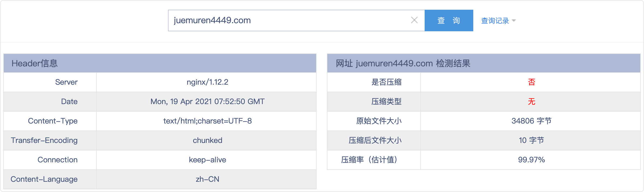The image size is (644, 192).
Task: Click the Connection keep-alive cell
Action: pyautogui.click(x=207, y=160)
